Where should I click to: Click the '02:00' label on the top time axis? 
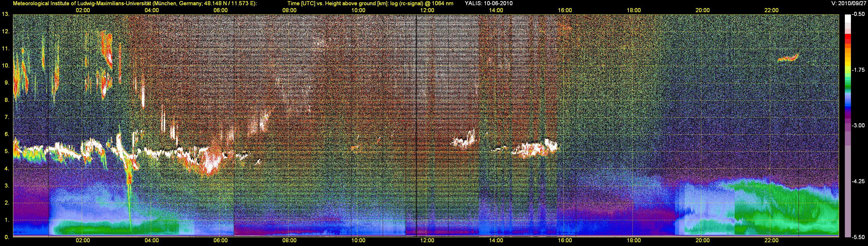[x=83, y=10]
